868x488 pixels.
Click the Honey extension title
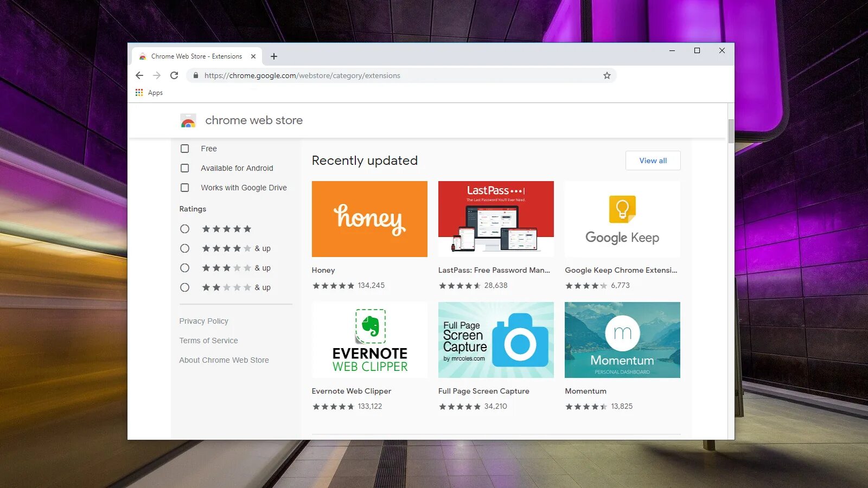323,270
